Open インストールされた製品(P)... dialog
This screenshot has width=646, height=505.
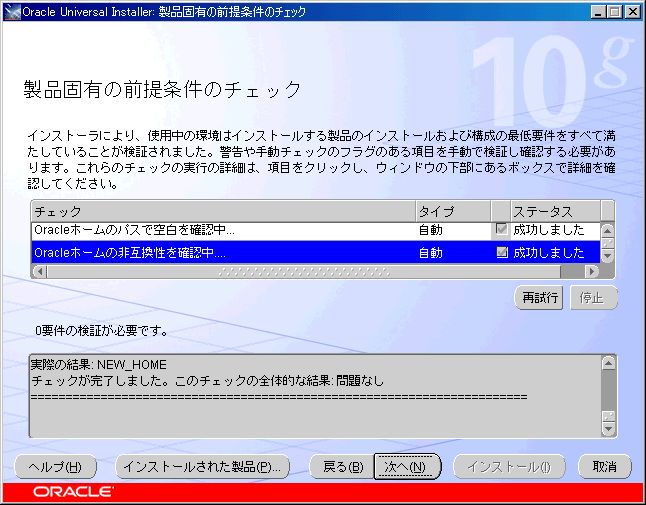pyautogui.click(x=202, y=467)
